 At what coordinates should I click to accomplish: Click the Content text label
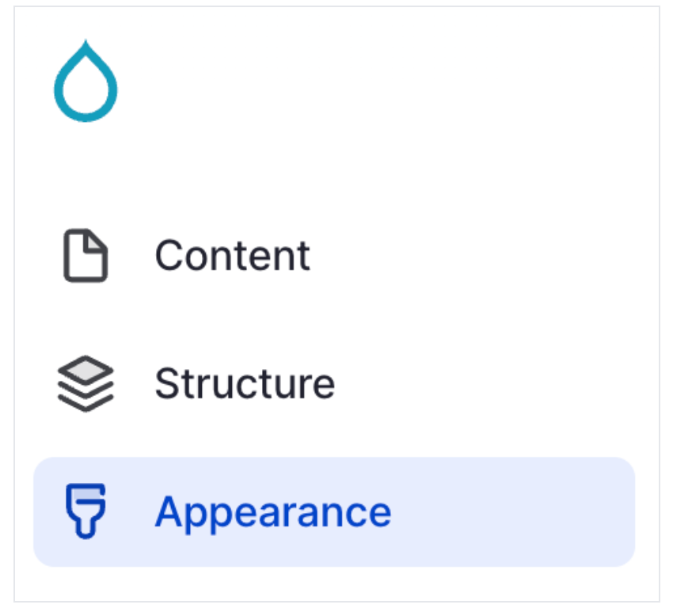click(232, 256)
